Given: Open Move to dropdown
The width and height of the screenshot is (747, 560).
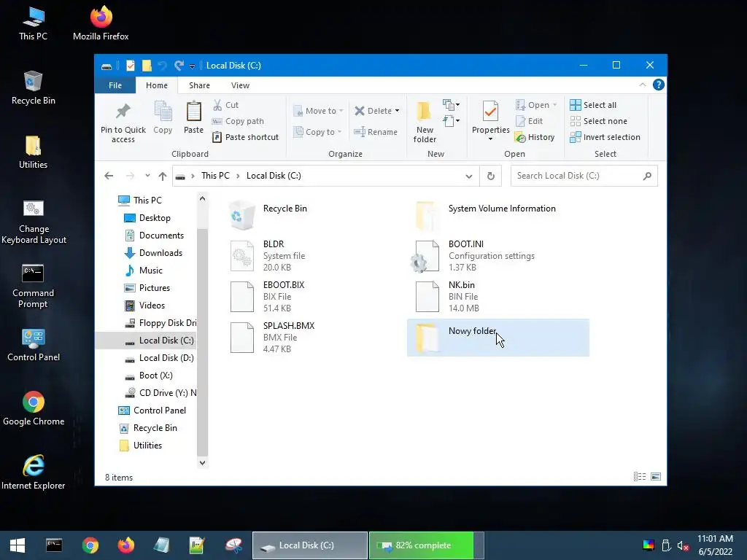Looking at the screenshot, I should (x=318, y=111).
